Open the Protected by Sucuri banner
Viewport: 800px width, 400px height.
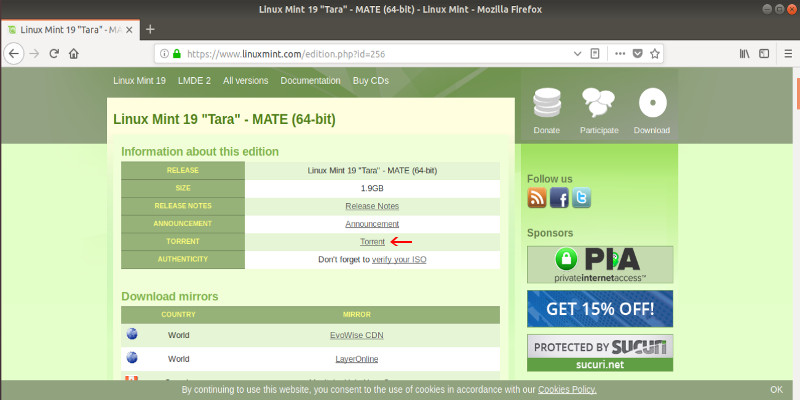click(600, 353)
